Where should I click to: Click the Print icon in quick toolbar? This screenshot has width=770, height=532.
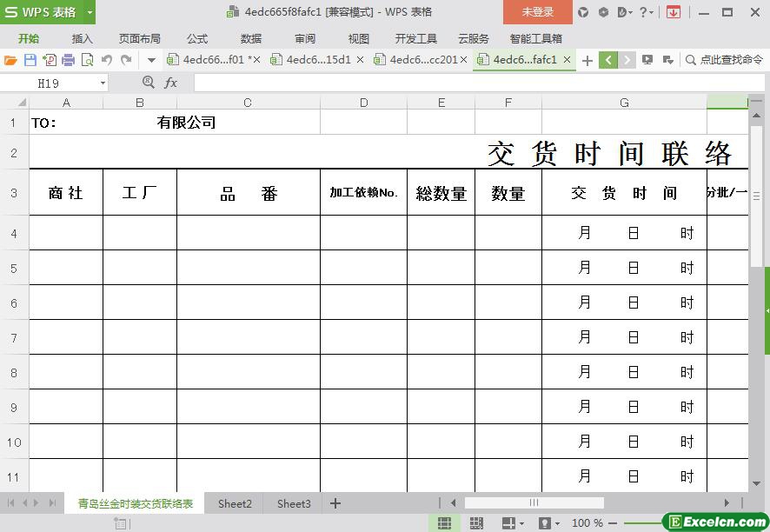(x=69, y=60)
